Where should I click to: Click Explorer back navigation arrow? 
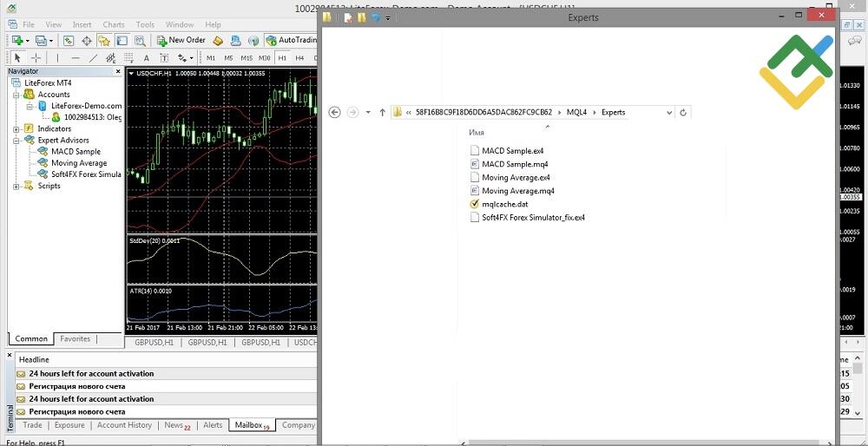[334, 112]
